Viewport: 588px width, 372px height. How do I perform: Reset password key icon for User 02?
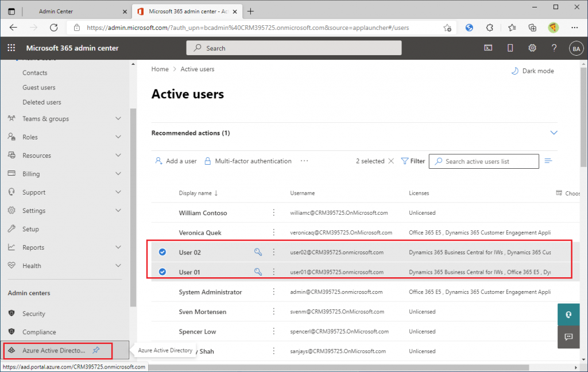pos(258,252)
